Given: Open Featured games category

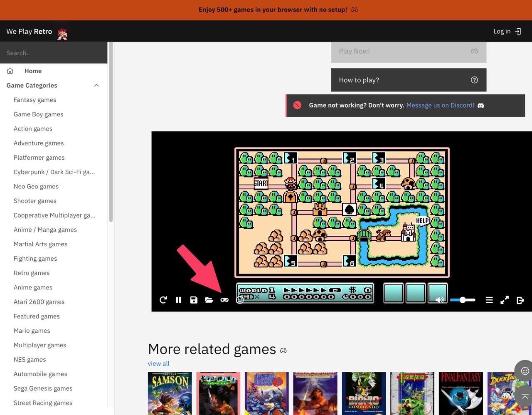Looking at the screenshot, I should tap(37, 316).
